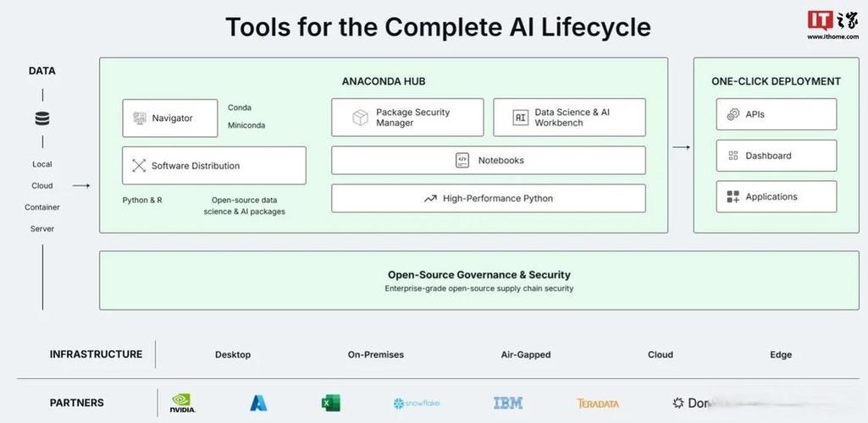Select the Package Security Manager box
The height and width of the screenshot is (423, 868).
407,118
